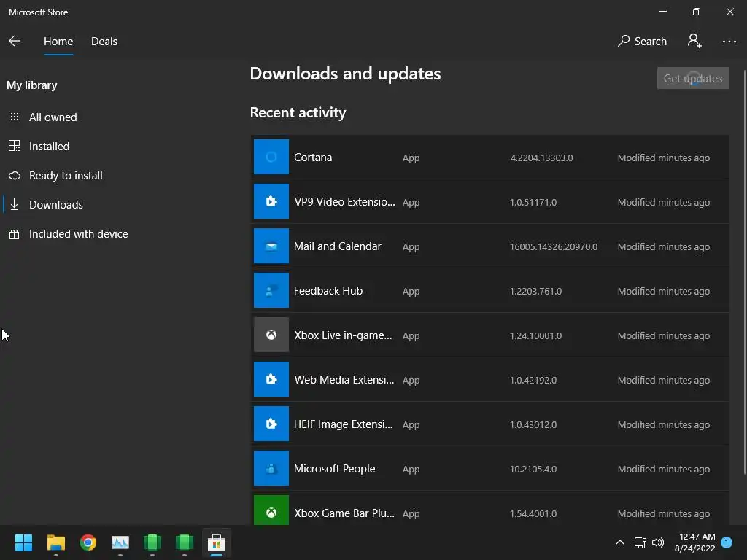Select Installed in the sidebar
The width and height of the screenshot is (747, 560).
click(x=49, y=146)
